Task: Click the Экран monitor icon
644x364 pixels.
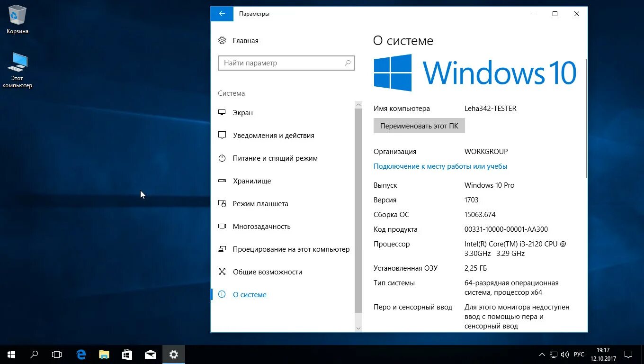Action: point(222,113)
